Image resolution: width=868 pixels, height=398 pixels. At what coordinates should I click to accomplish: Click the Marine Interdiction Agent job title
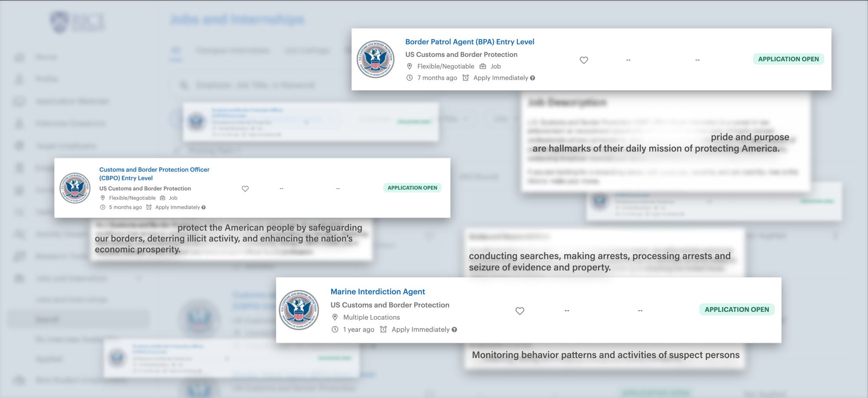coord(378,292)
